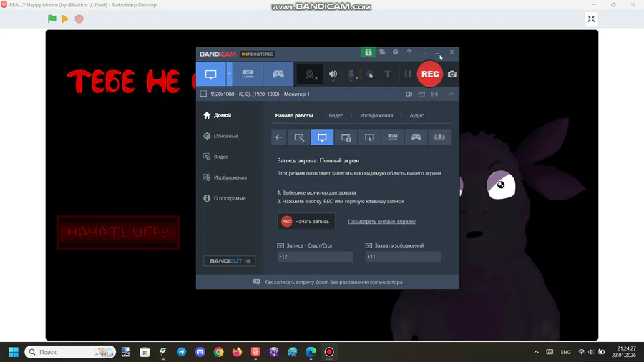The height and width of the screenshot is (362, 644).
Task: Click НАЧАТЬ ИГРУ game button
Action: point(118,232)
